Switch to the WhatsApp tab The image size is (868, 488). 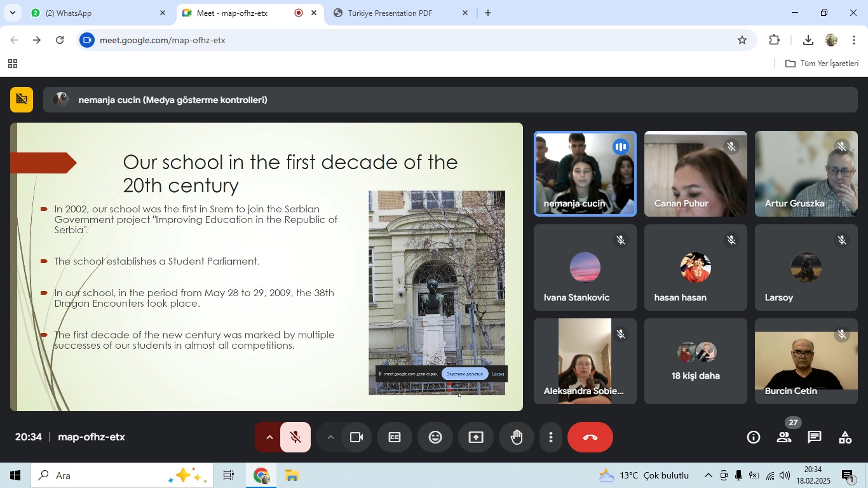(95, 13)
